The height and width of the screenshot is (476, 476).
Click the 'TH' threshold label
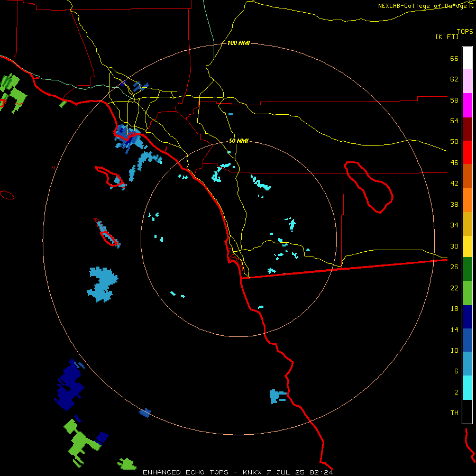(x=454, y=413)
